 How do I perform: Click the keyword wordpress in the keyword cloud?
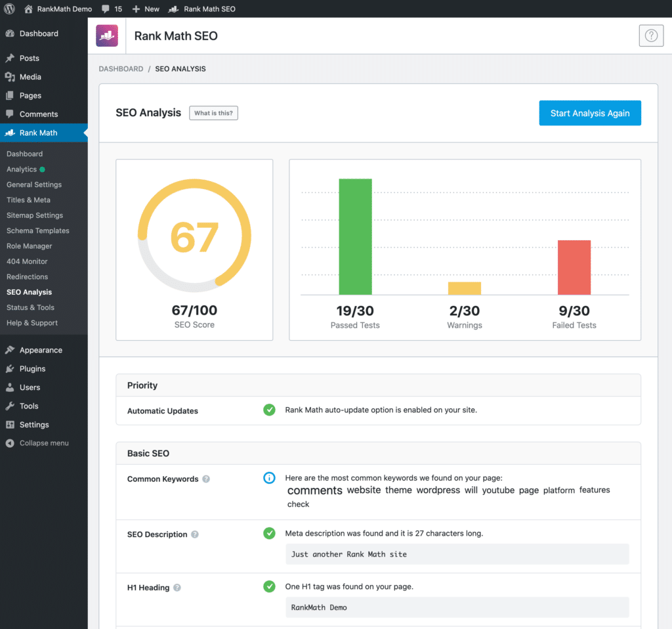click(438, 490)
